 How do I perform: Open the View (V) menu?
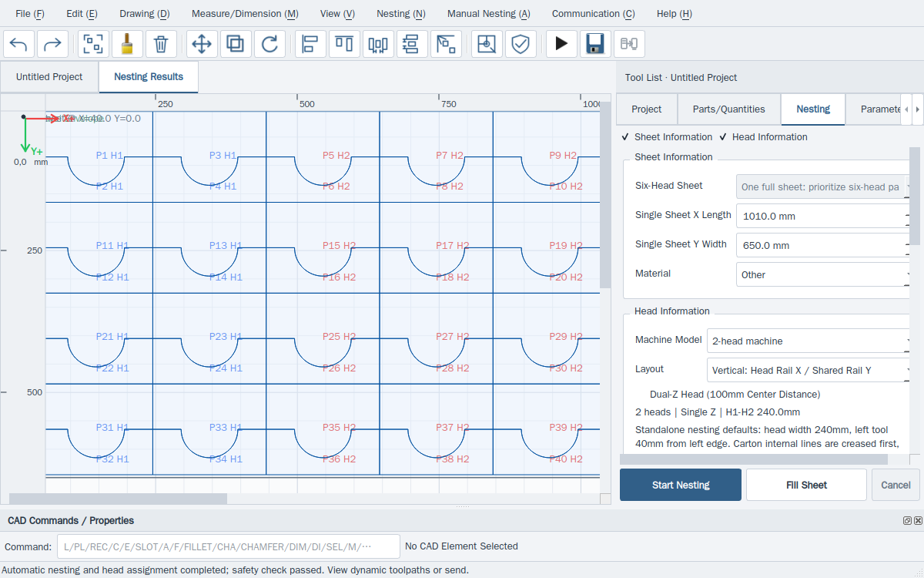coord(337,14)
